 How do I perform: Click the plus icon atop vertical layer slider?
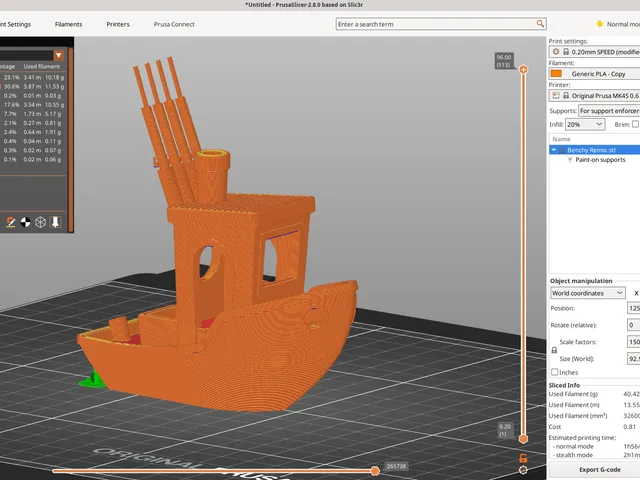(x=523, y=69)
